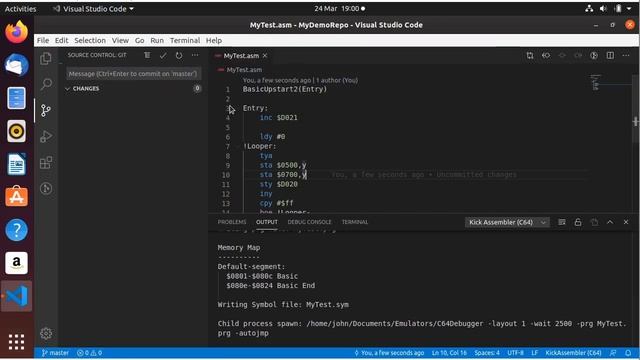Change Spaces: 4 indentation setting
The width and height of the screenshot is (640, 360).
point(487,353)
